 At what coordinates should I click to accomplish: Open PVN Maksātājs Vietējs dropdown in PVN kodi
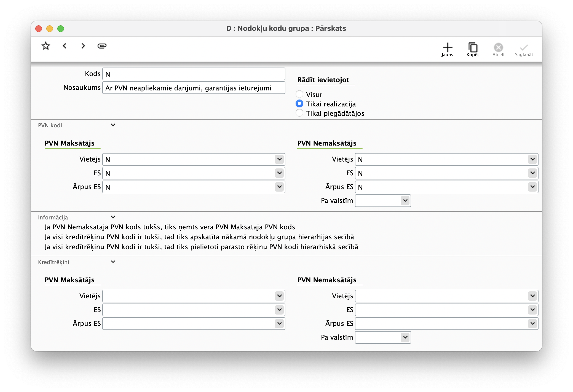point(279,159)
